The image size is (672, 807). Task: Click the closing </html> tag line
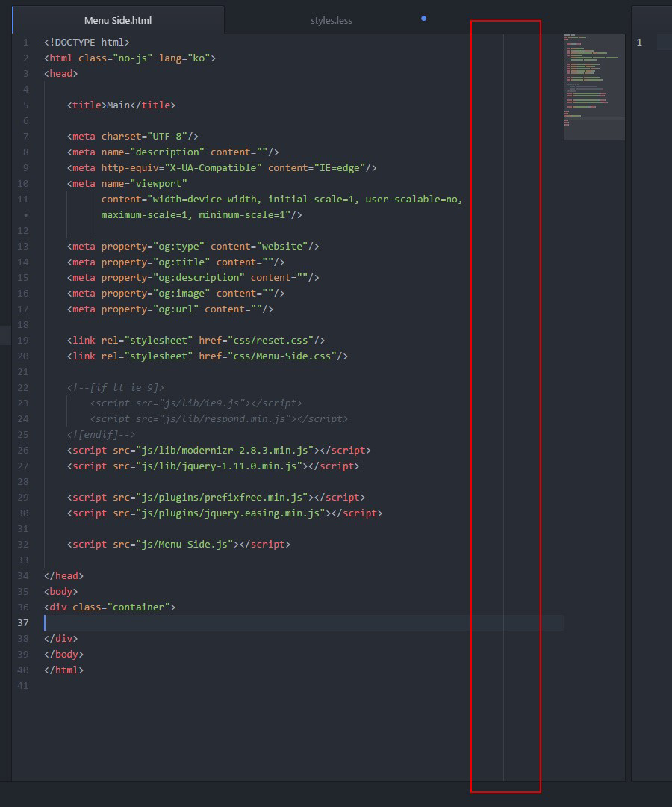(63, 670)
